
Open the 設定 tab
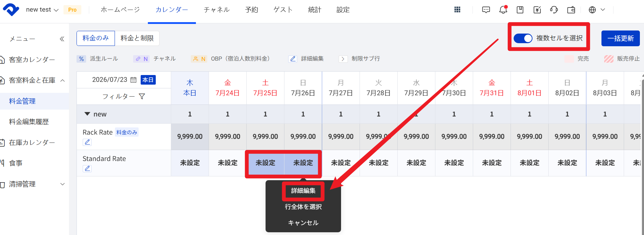pos(343,10)
